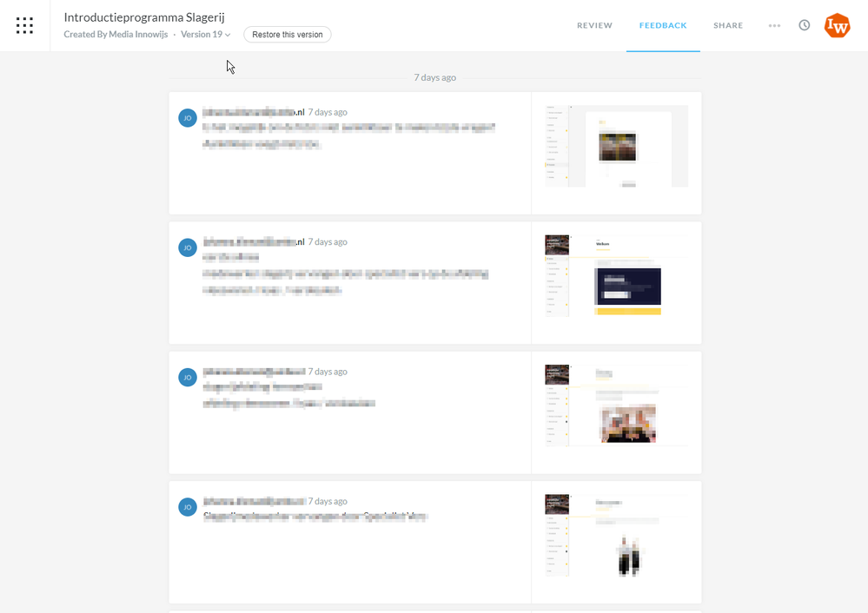Open third comment's group photo thumbnail

click(x=616, y=405)
